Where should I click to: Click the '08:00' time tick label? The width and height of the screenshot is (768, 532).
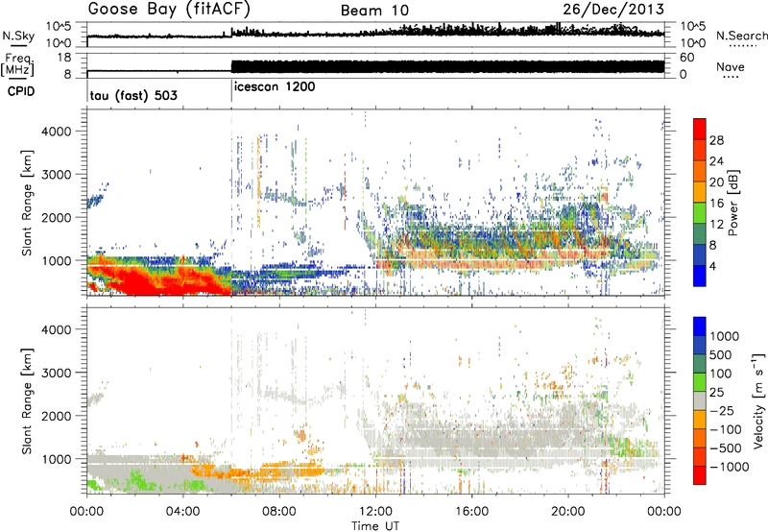click(279, 512)
